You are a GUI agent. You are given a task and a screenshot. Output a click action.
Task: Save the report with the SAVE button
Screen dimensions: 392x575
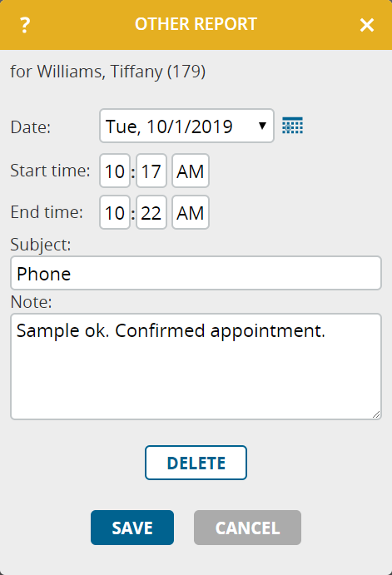[132, 528]
